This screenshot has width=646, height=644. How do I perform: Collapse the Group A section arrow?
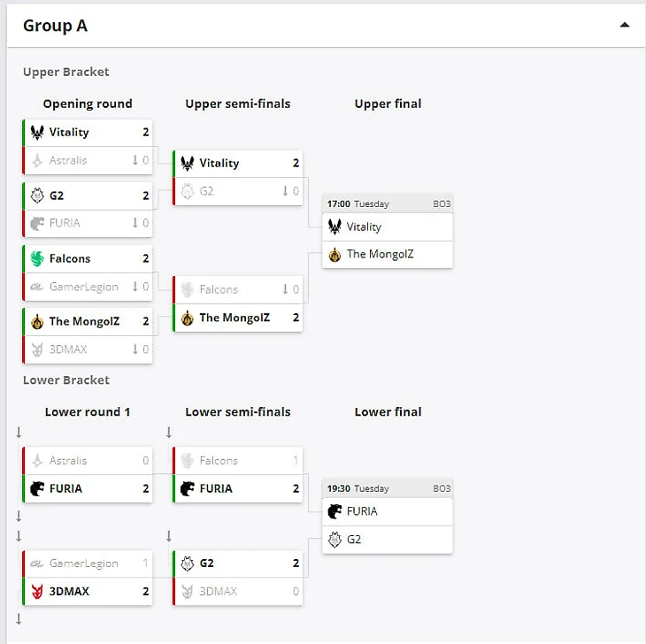(625, 26)
